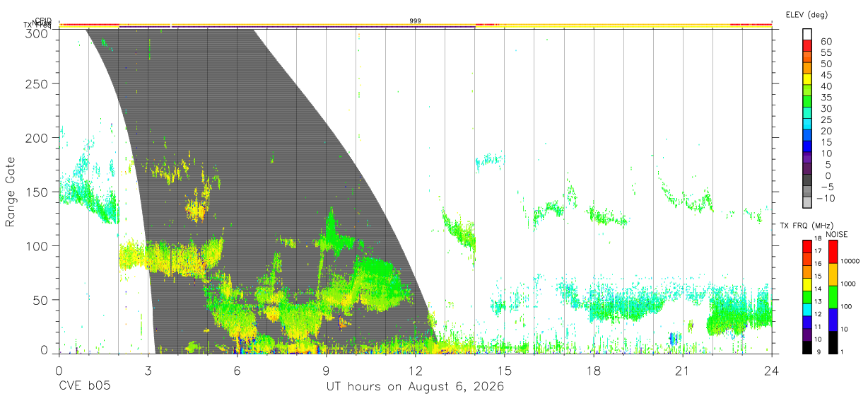Click the '18' hour label on the UT axis

tap(594, 371)
